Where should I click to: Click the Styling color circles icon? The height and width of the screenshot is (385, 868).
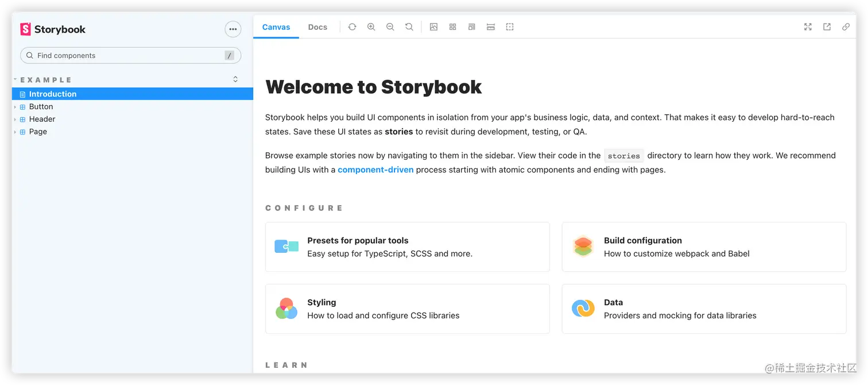pos(286,309)
